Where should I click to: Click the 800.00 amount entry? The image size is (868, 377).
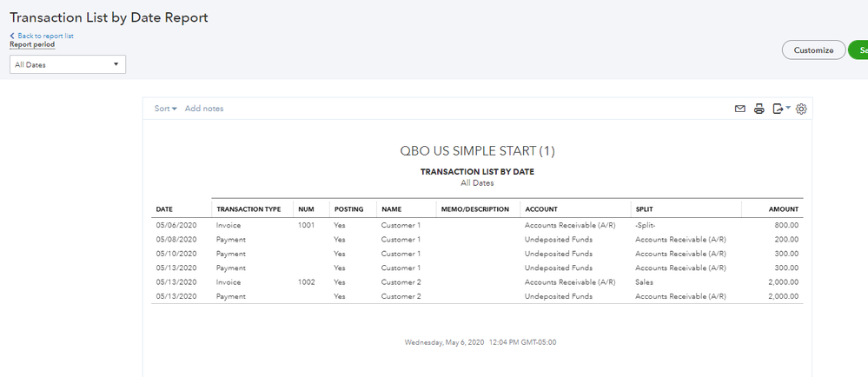[x=786, y=225]
